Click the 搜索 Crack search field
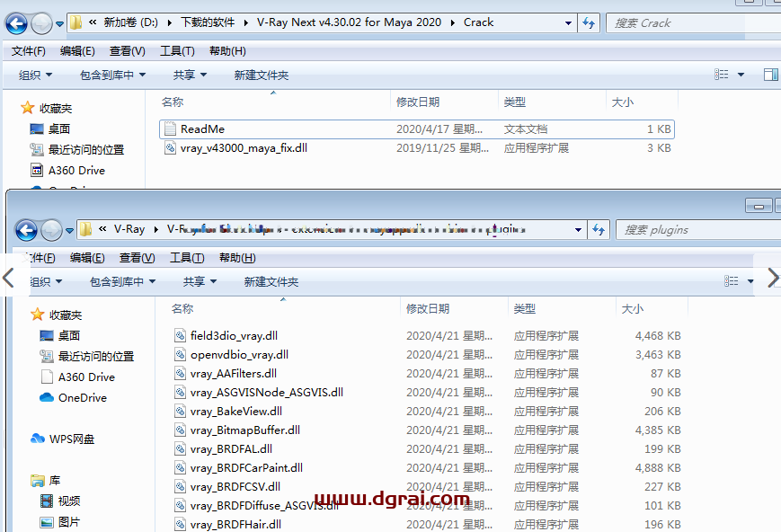 [x=688, y=23]
